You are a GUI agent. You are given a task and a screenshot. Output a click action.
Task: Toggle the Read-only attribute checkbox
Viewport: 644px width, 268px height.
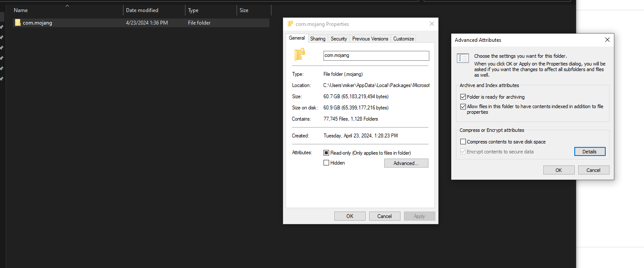click(x=326, y=153)
